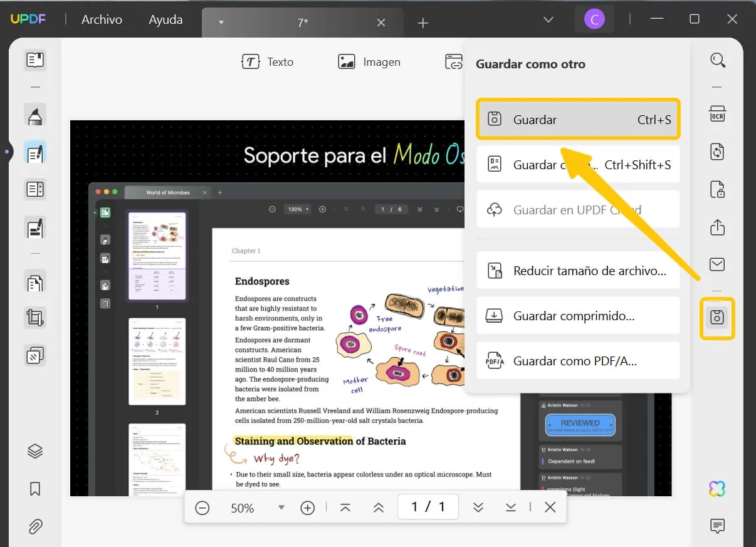Click the 50% zoom value
The width and height of the screenshot is (756, 547).
243,508
